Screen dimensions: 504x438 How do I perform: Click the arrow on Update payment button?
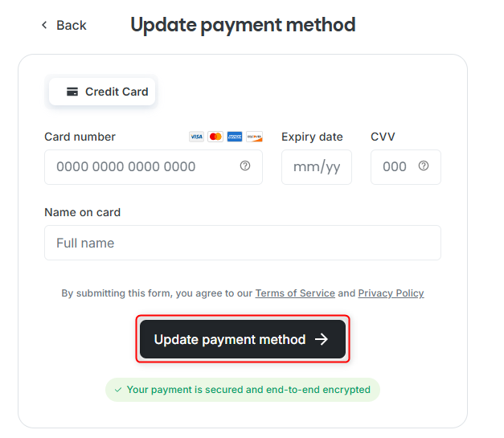point(321,339)
